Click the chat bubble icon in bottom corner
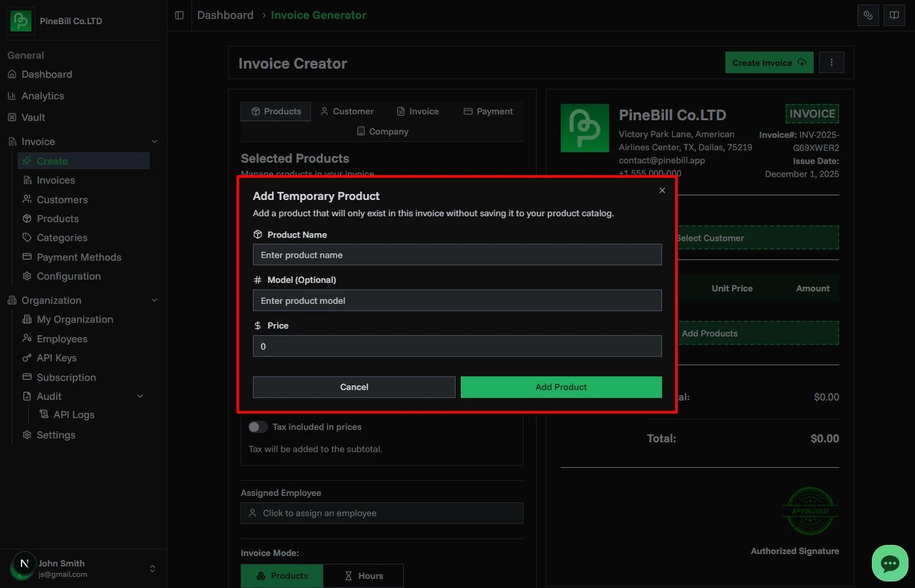 coord(890,563)
